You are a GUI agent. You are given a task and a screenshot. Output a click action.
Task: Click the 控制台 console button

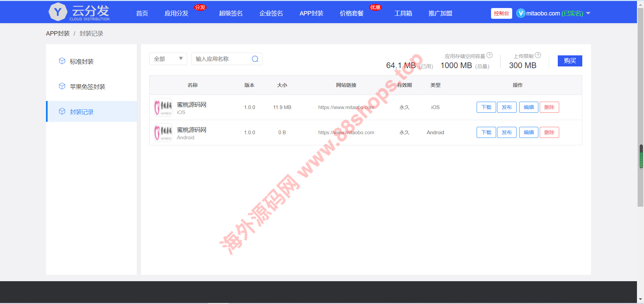click(x=501, y=13)
